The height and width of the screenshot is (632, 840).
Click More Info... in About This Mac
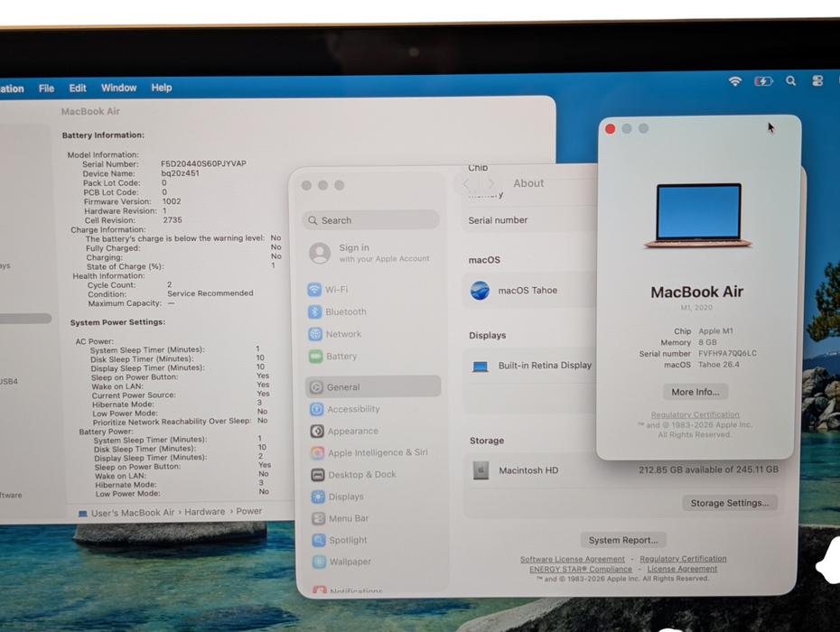(695, 392)
